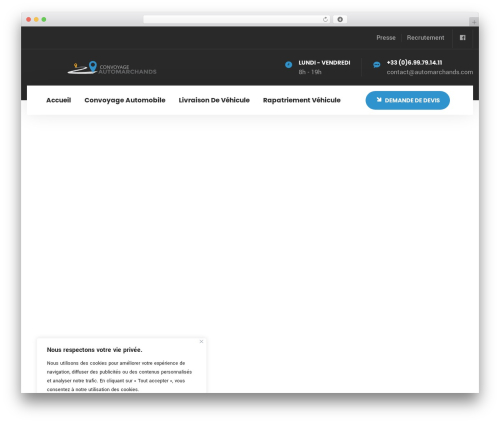Open the Presse link
Image resolution: width=500 pixels, height=423 pixels.
386,38
